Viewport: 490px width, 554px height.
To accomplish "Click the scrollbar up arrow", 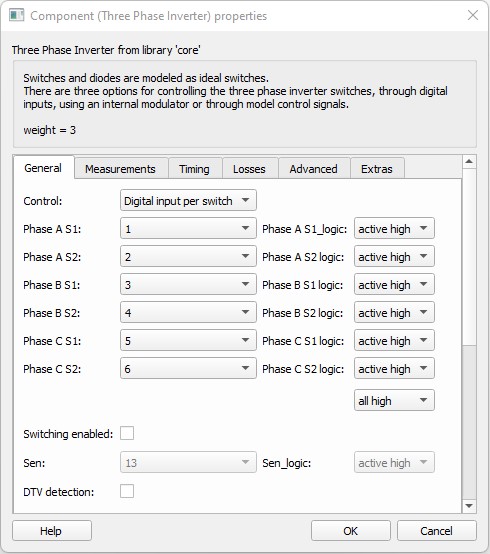I will pos(469,161).
